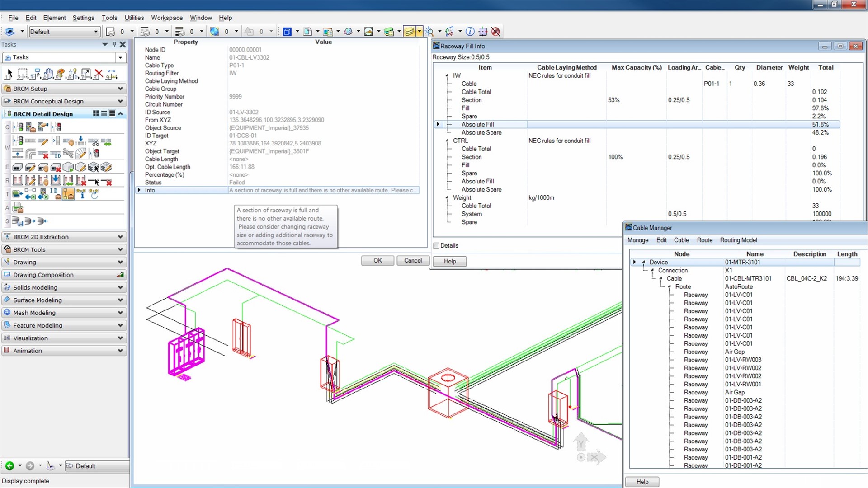
Task: Open the Tasks combo box dropdown
Action: 120,57
